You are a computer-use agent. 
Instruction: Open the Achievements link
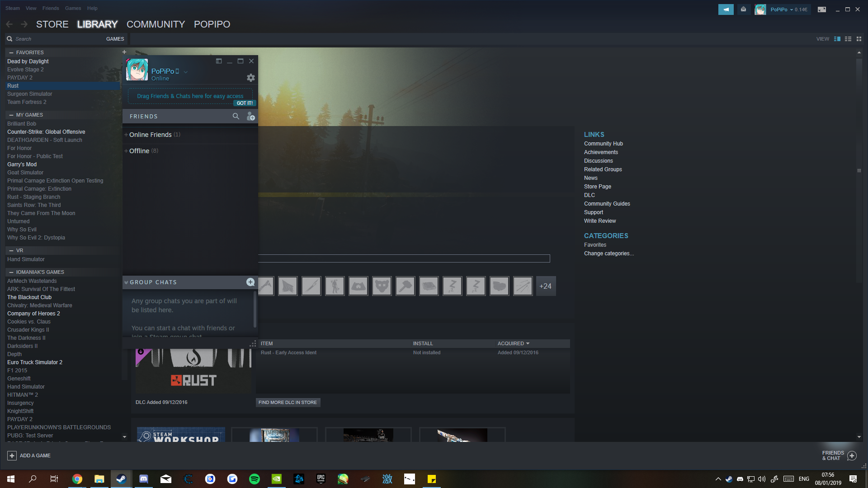[601, 152]
